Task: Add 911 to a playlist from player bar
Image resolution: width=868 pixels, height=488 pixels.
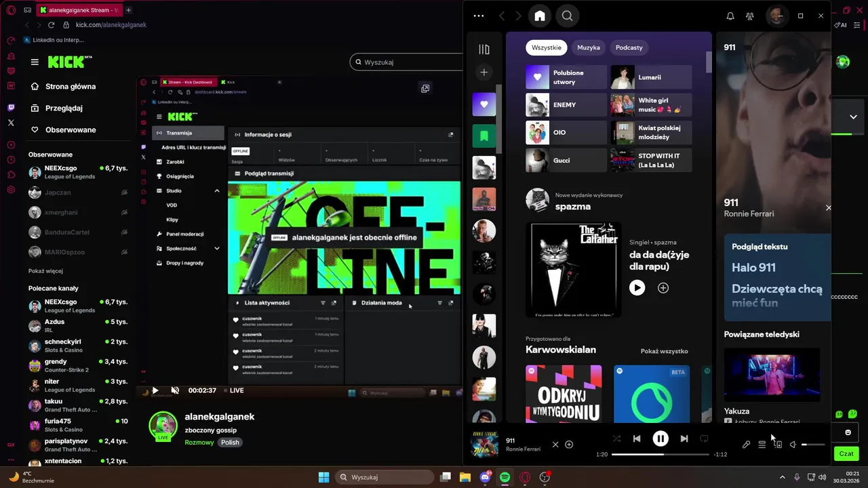Action: pos(569,445)
